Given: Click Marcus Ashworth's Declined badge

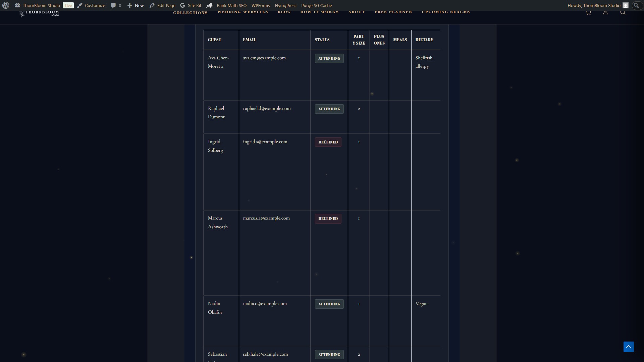Looking at the screenshot, I should click(x=328, y=219).
